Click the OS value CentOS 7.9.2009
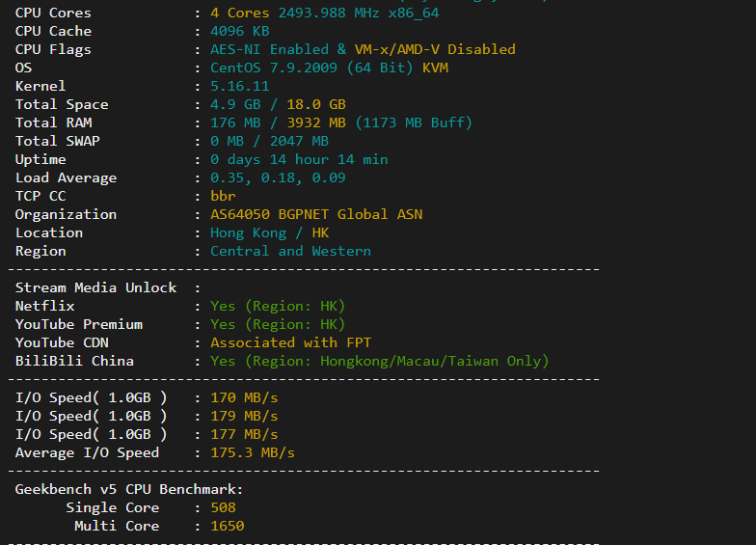The height and width of the screenshot is (545, 756). 274,68
